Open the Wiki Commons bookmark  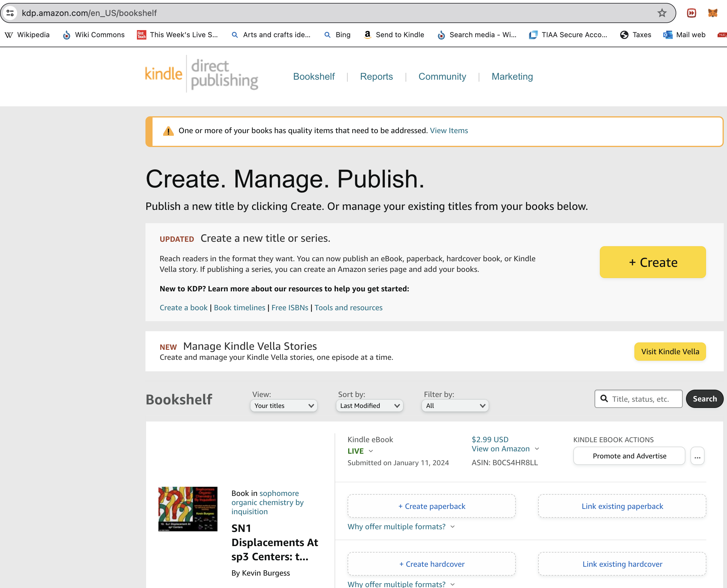point(94,35)
